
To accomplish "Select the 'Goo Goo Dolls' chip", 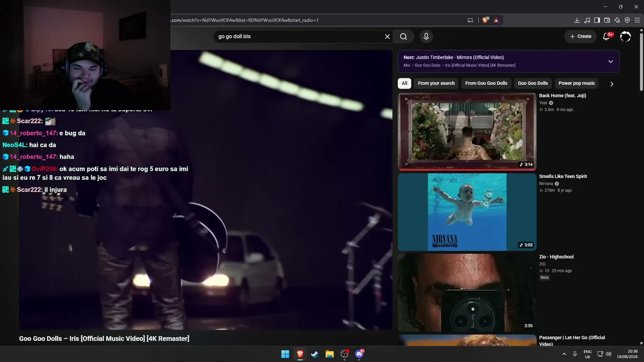I will coord(533,83).
